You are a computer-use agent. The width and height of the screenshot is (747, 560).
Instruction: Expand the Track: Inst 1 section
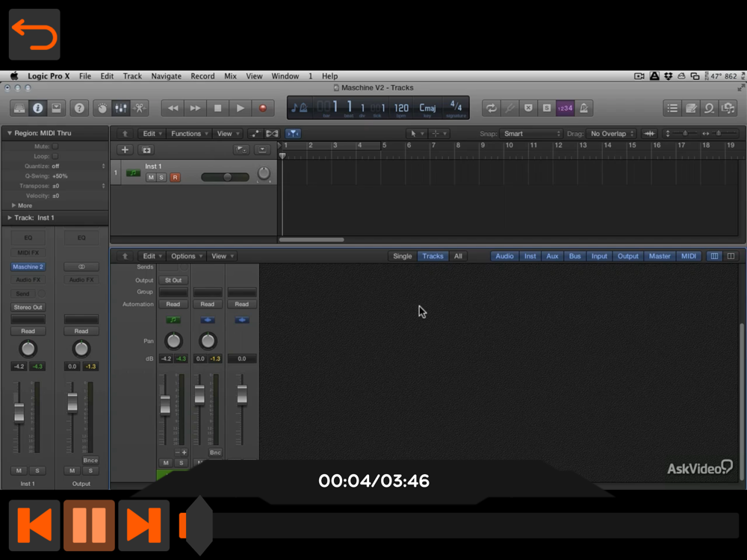9,217
